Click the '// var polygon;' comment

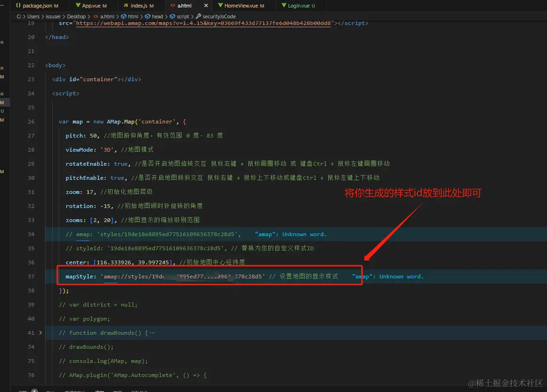coord(85,319)
